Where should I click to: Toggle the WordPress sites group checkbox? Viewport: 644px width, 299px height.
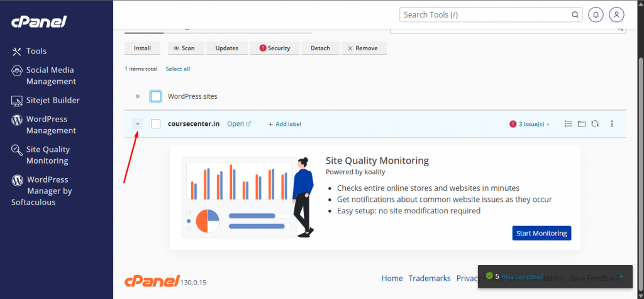156,97
